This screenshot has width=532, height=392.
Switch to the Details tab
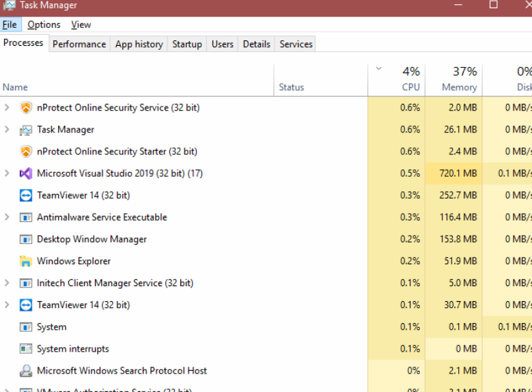(257, 44)
